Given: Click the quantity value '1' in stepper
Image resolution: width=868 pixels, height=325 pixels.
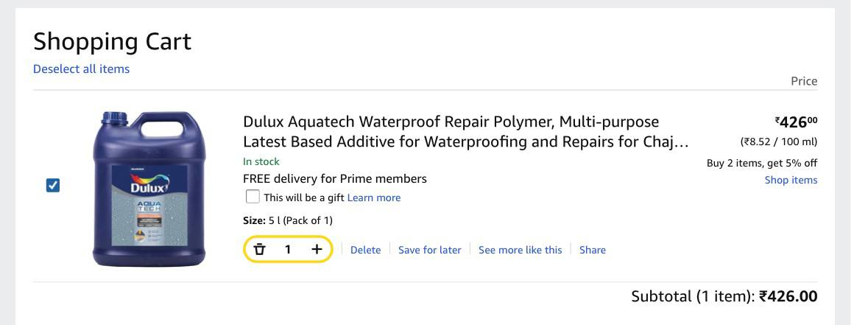Looking at the screenshot, I should pyautogui.click(x=288, y=249).
